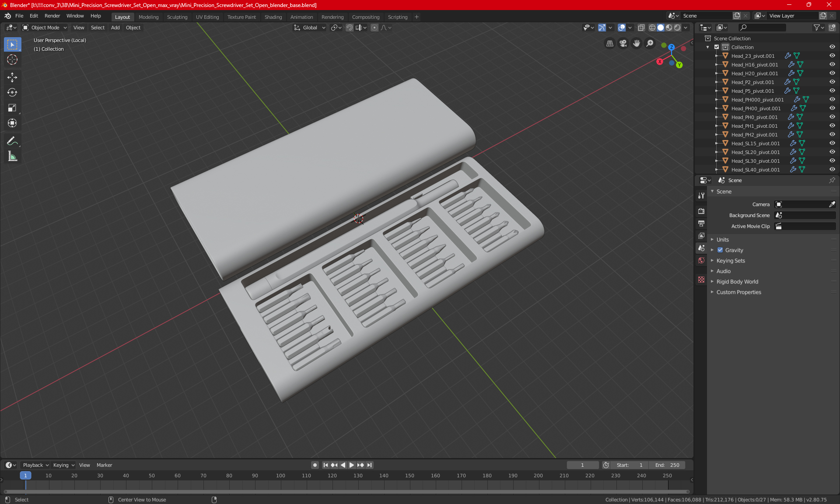This screenshot has height=504, width=840.
Task: Choose the Measure tool
Action: point(12,157)
